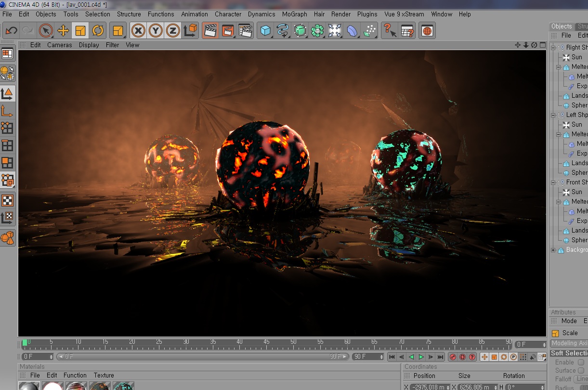
Task: Select Points mode in left toolbar
Action: tap(7, 128)
